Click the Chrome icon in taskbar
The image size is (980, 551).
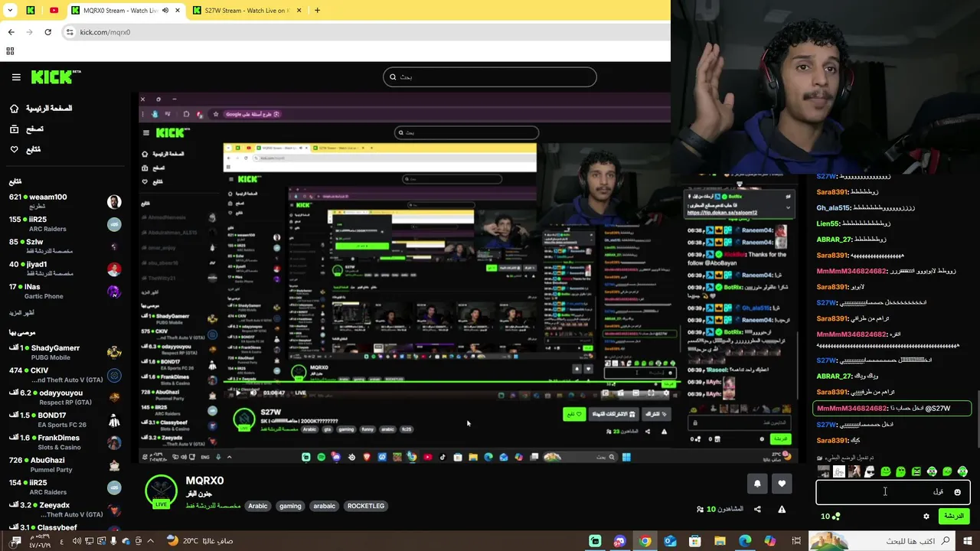[x=645, y=541]
